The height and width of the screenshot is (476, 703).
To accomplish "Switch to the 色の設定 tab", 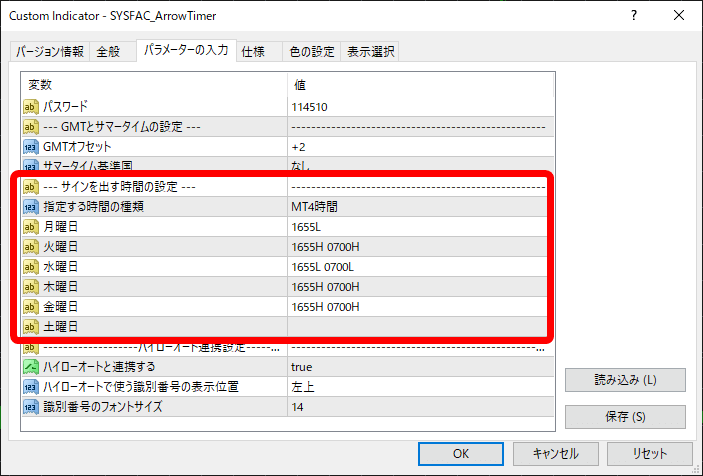I will point(312,52).
